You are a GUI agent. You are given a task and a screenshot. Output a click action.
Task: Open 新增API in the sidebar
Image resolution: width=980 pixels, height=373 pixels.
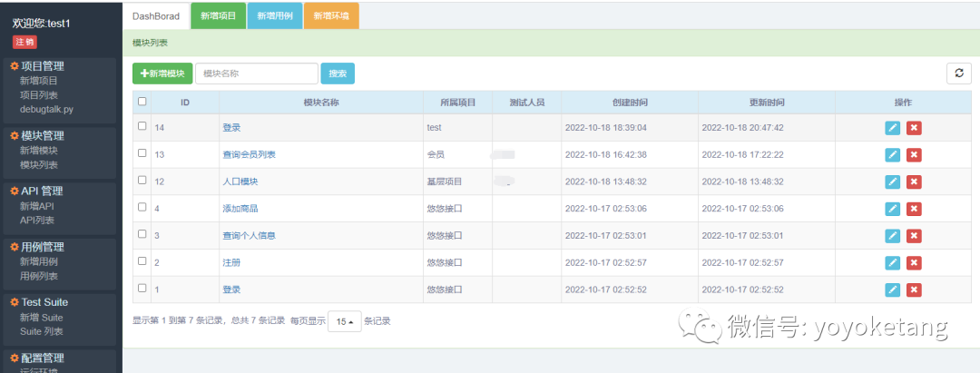[37, 206]
